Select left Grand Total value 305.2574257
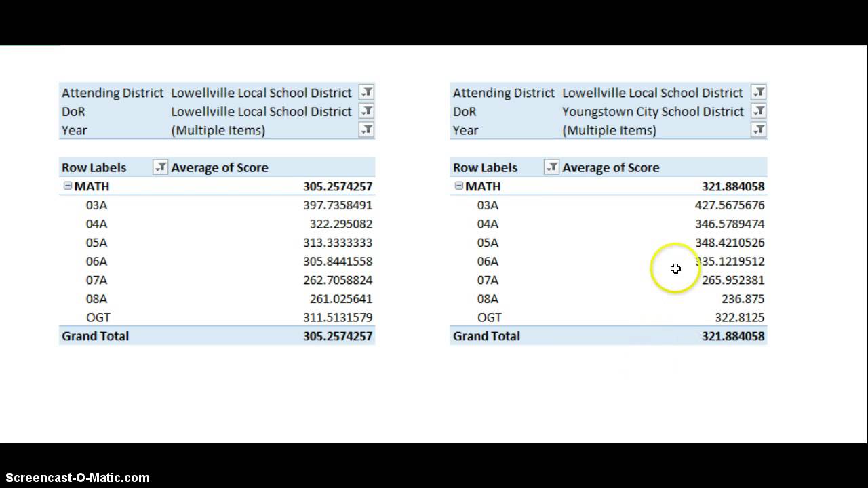868x488 pixels. pyautogui.click(x=338, y=335)
